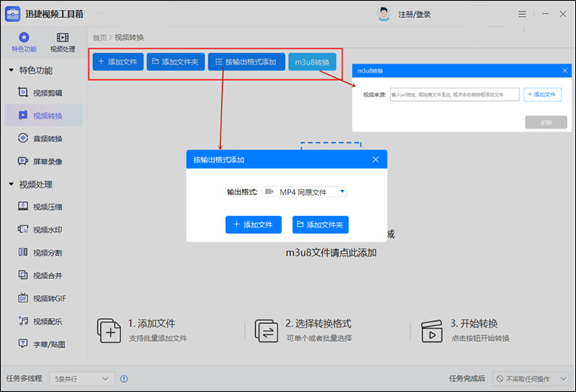Click the 支持批量添加文件 text
The width and height of the screenshot is (576, 392).
pos(158,338)
